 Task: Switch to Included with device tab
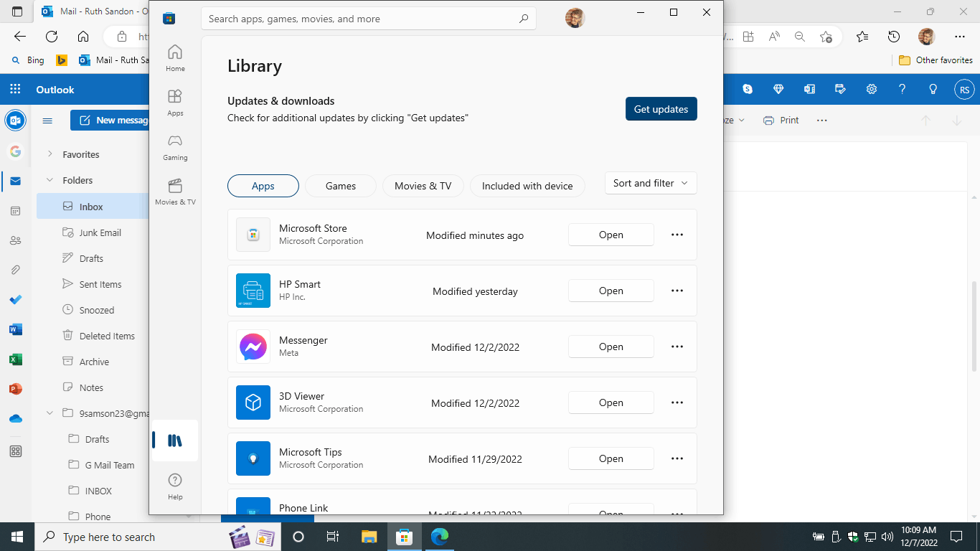click(527, 186)
